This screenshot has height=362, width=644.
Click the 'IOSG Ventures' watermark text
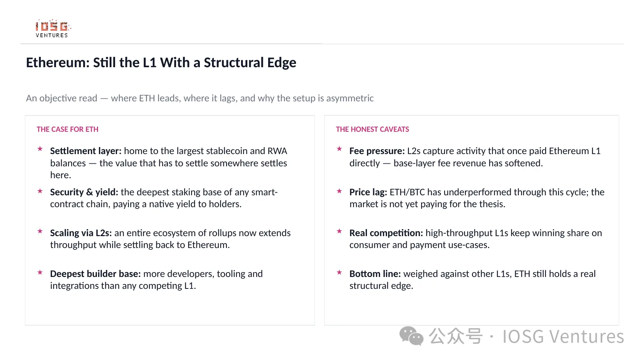coord(563,336)
